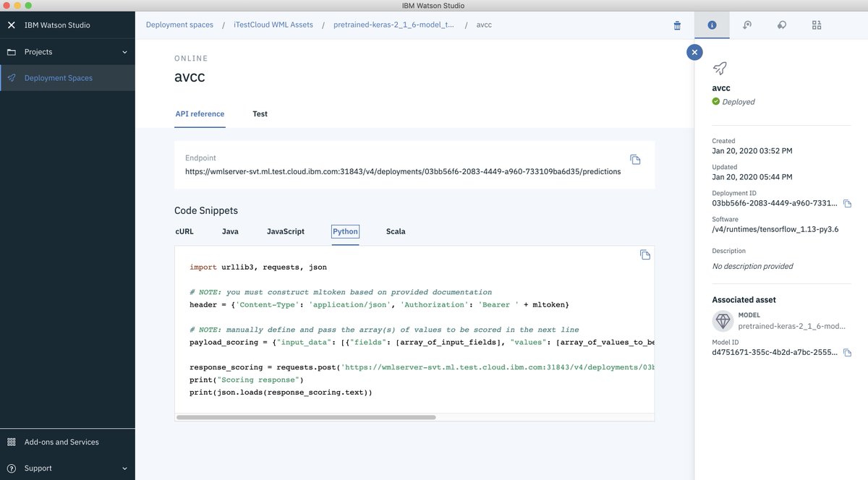Copy the endpoint URL

pos(635,159)
